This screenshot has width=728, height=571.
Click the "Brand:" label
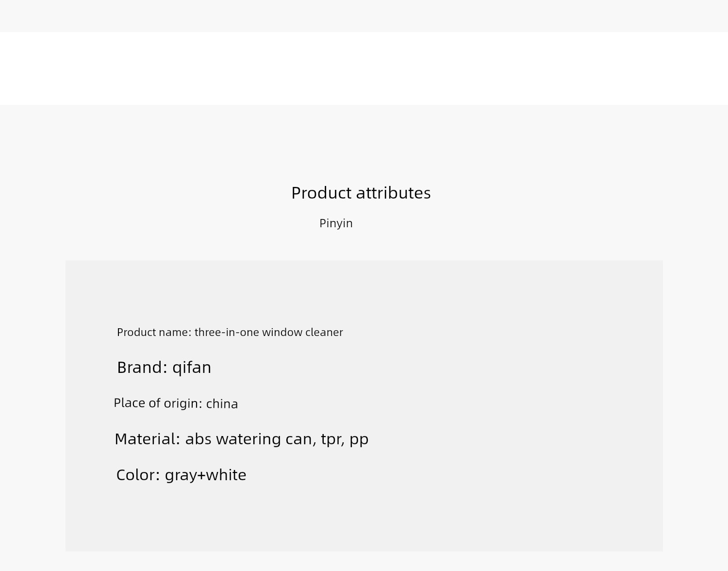click(142, 368)
